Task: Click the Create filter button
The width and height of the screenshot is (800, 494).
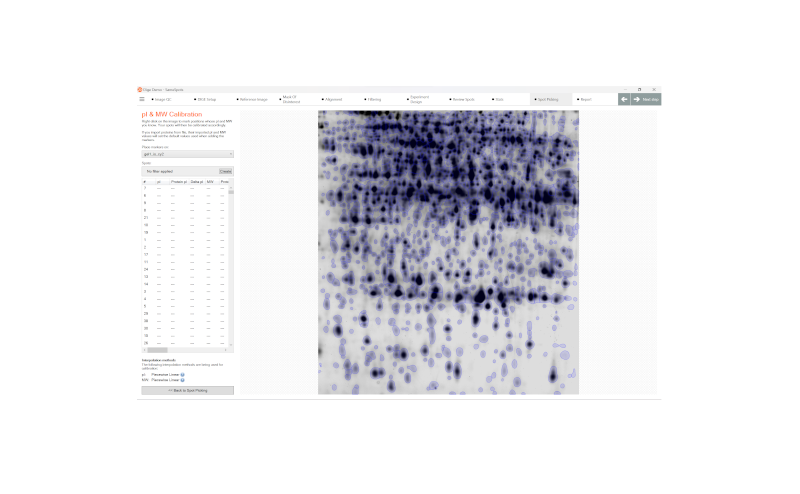Action: 226,171
